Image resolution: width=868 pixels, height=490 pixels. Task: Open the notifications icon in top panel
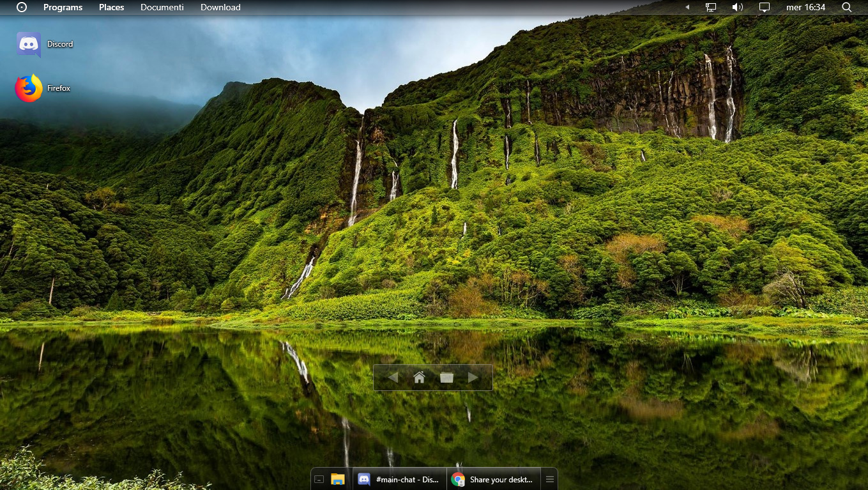(x=765, y=7)
